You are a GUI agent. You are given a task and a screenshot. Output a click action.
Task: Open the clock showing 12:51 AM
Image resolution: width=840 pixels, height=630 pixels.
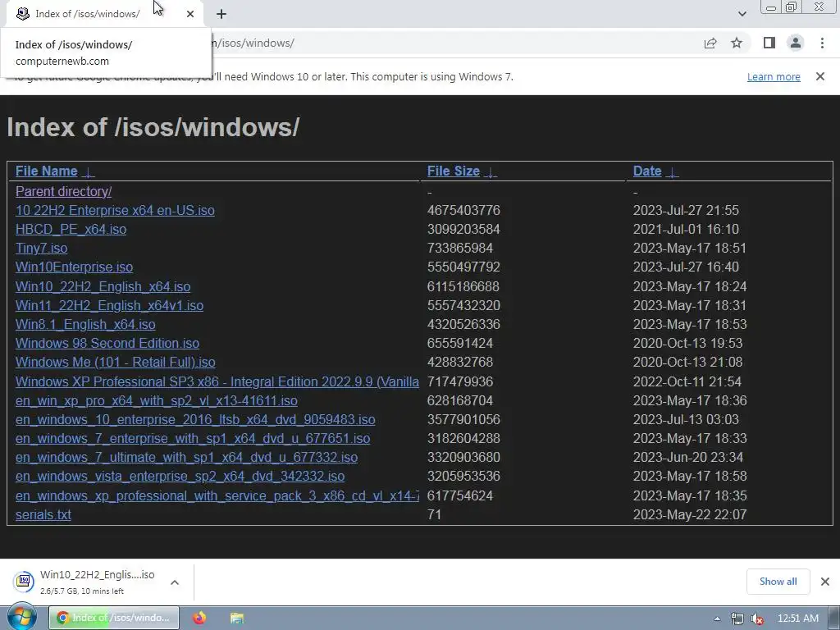tap(797, 619)
